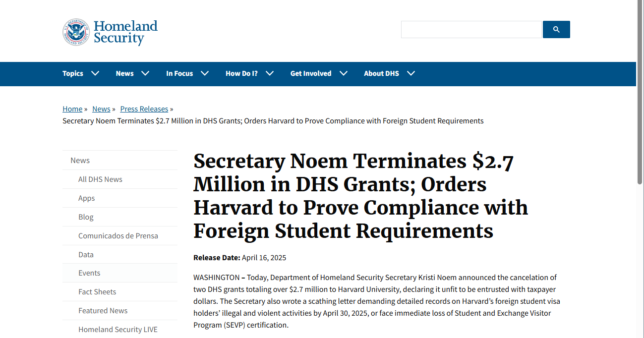644x338 pixels.
Task: Click inside the search text field
Action: pyautogui.click(x=471, y=30)
